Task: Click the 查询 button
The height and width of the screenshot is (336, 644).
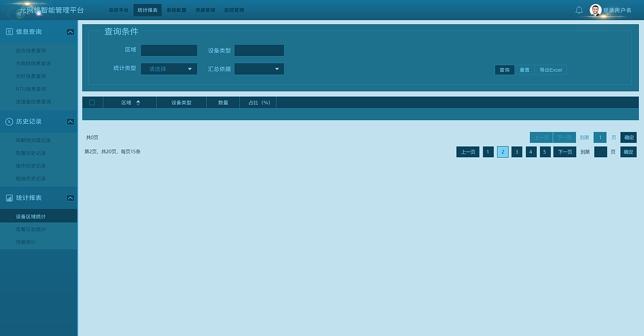Action: [505, 70]
